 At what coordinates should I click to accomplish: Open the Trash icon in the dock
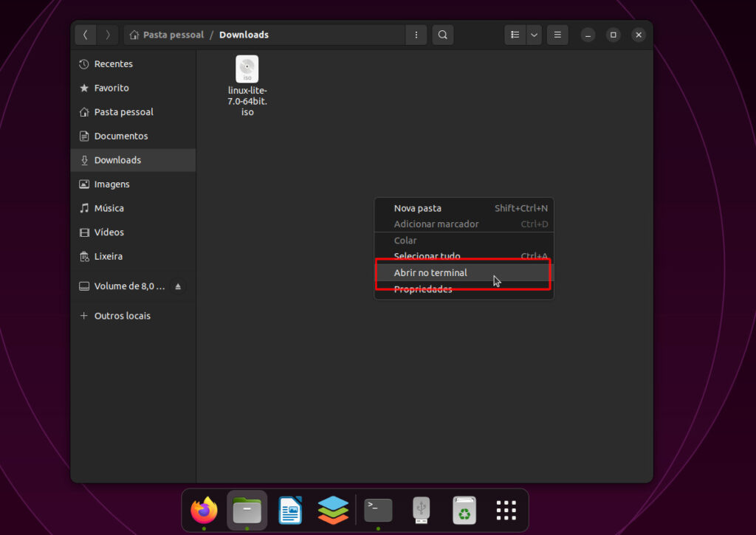point(464,510)
